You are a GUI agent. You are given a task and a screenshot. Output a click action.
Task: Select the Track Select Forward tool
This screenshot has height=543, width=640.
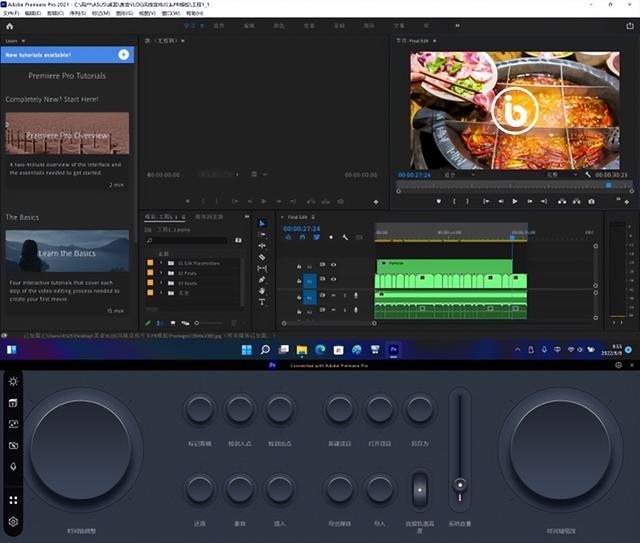pyautogui.click(x=262, y=234)
